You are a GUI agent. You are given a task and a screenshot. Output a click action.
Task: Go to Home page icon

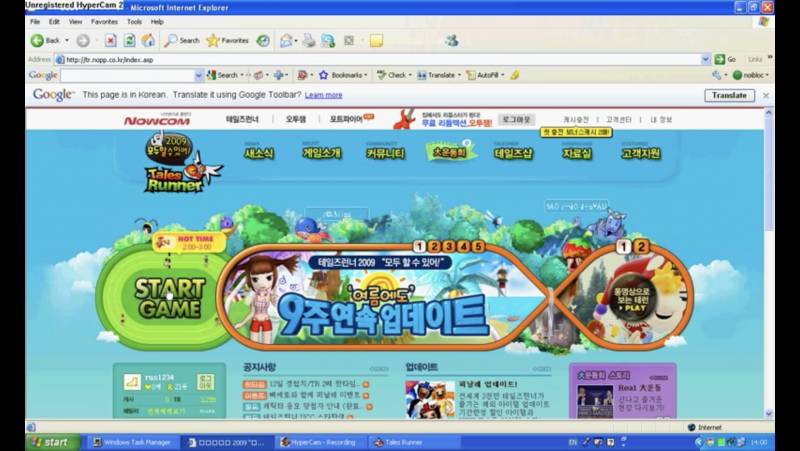coord(148,40)
